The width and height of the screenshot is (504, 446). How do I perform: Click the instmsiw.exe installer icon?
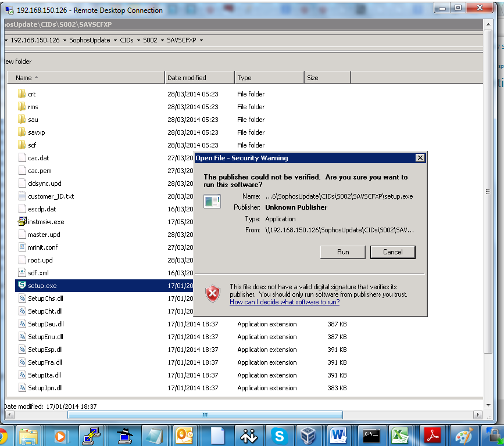coord(22,222)
